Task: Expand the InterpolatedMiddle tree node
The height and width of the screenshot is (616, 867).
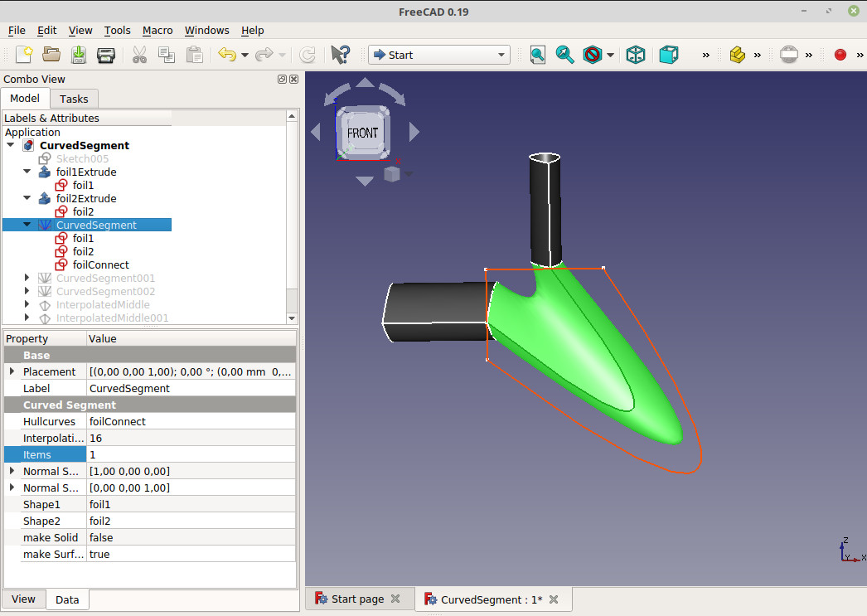Action: click(27, 304)
